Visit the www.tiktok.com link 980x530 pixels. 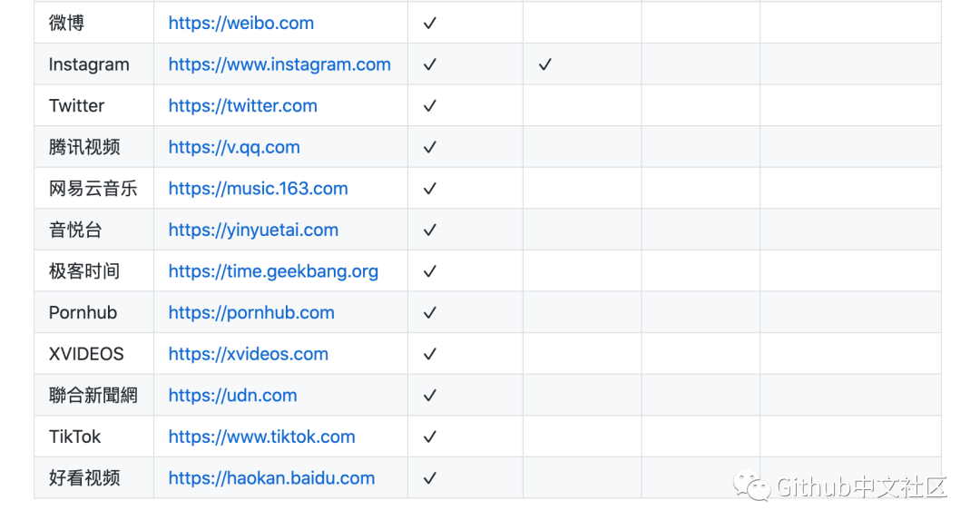tap(261, 437)
